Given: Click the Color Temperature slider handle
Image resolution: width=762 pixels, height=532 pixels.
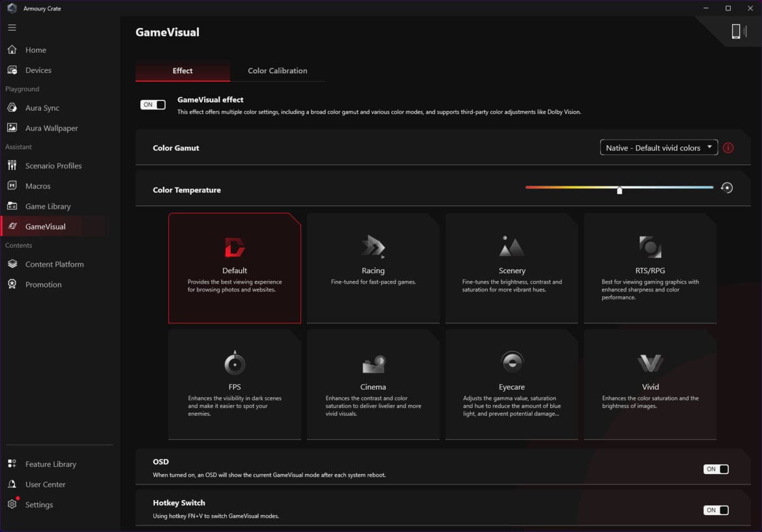Looking at the screenshot, I should [x=620, y=190].
